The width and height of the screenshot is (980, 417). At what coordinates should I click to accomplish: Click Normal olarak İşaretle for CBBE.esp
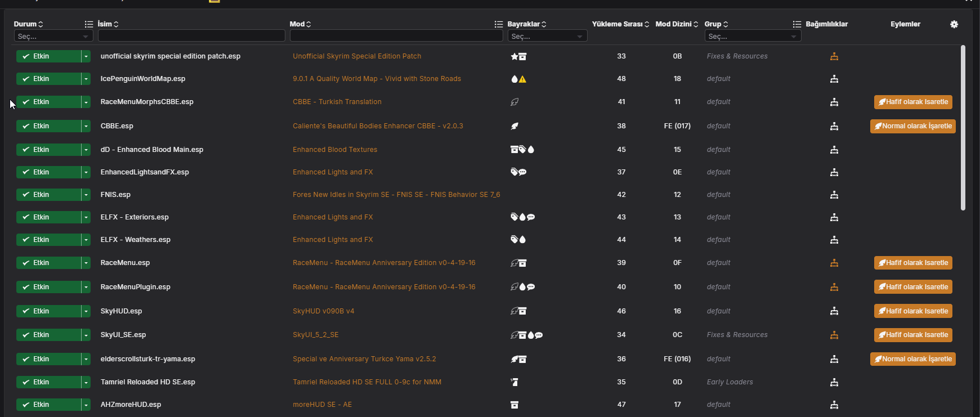coord(913,126)
